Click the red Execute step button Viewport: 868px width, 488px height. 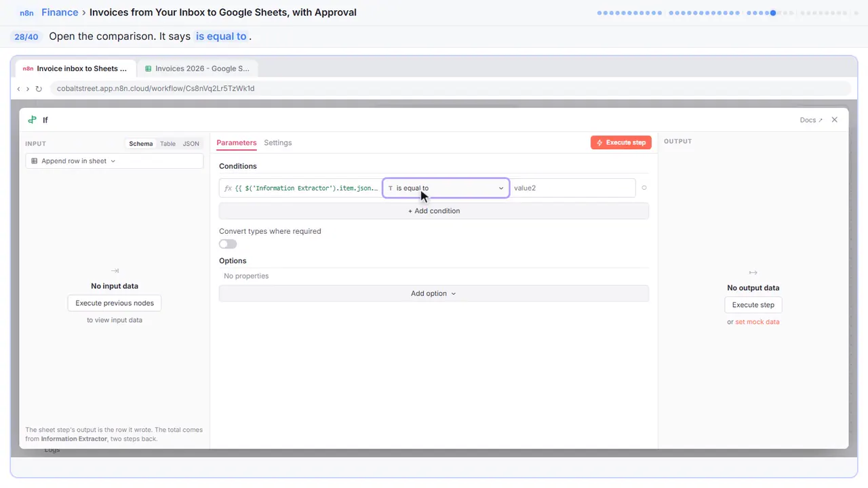621,142
